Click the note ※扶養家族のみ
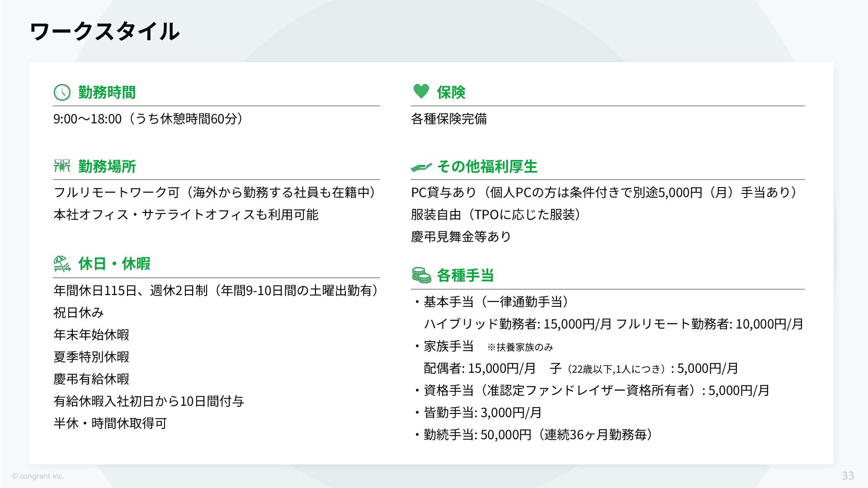This screenshot has width=868, height=488. (x=520, y=347)
